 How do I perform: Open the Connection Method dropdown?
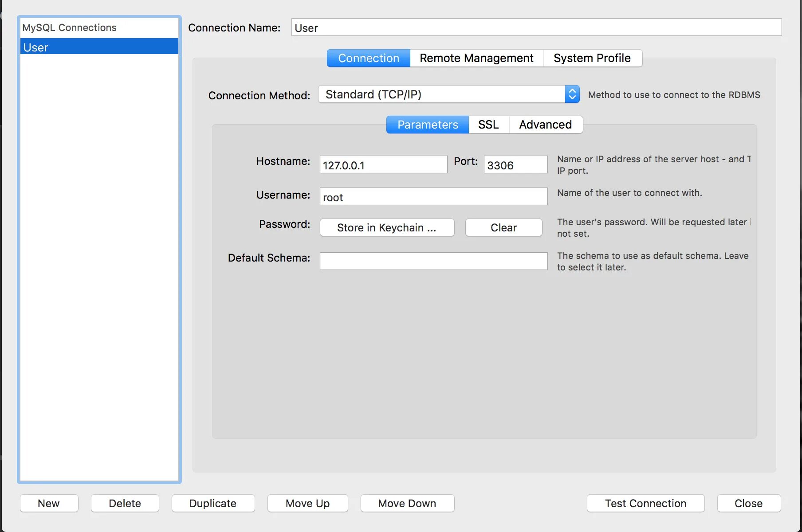tap(449, 94)
